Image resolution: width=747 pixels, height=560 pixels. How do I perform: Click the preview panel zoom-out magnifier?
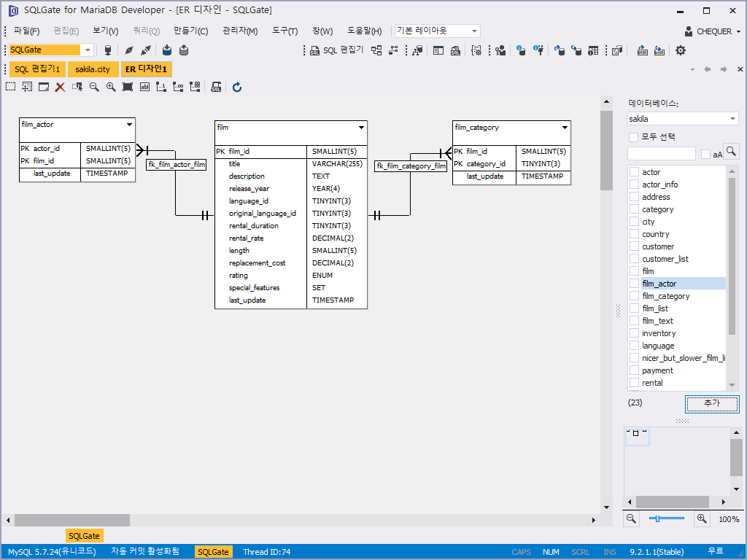(631, 518)
